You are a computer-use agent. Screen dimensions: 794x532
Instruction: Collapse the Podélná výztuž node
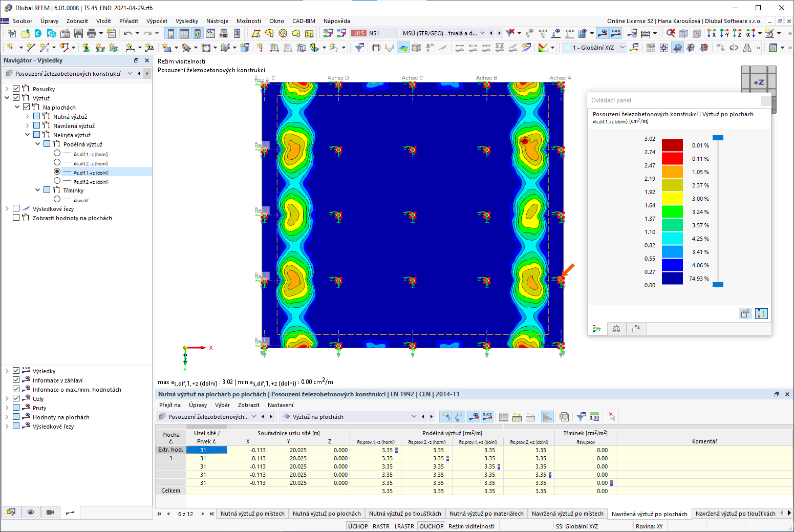38,144
